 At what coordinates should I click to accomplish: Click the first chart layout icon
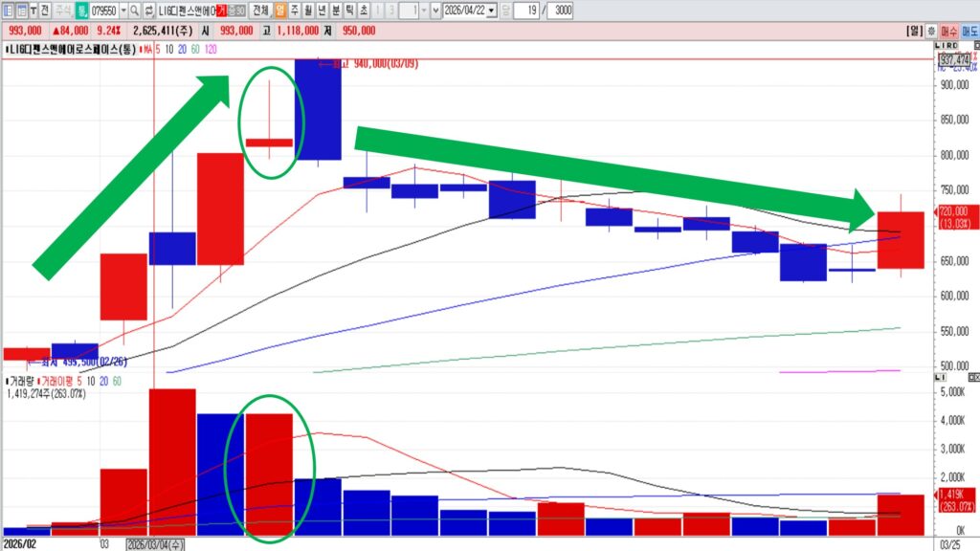(x=8, y=11)
